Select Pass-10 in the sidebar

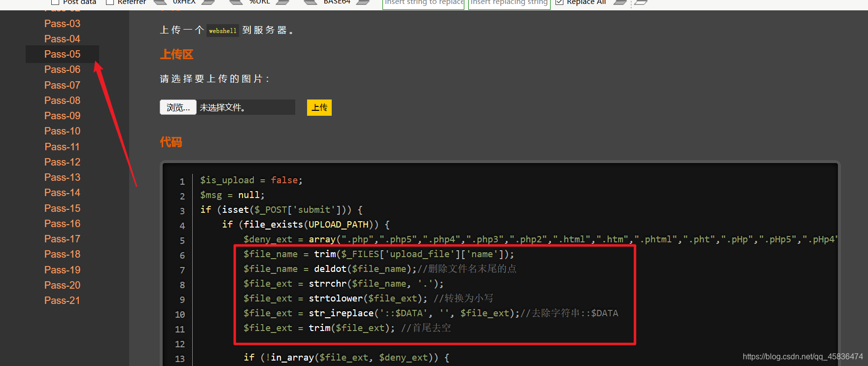pyautogui.click(x=62, y=131)
